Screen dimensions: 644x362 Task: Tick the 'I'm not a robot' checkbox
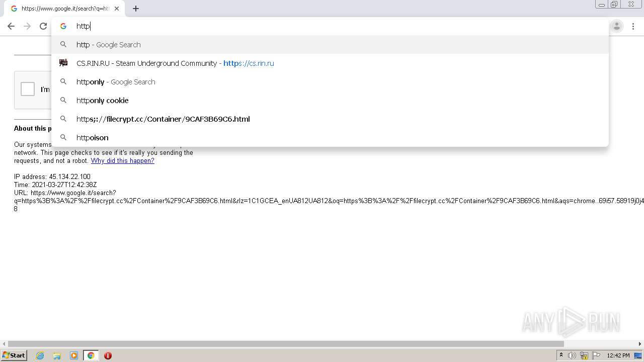pyautogui.click(x=28, y=89)
